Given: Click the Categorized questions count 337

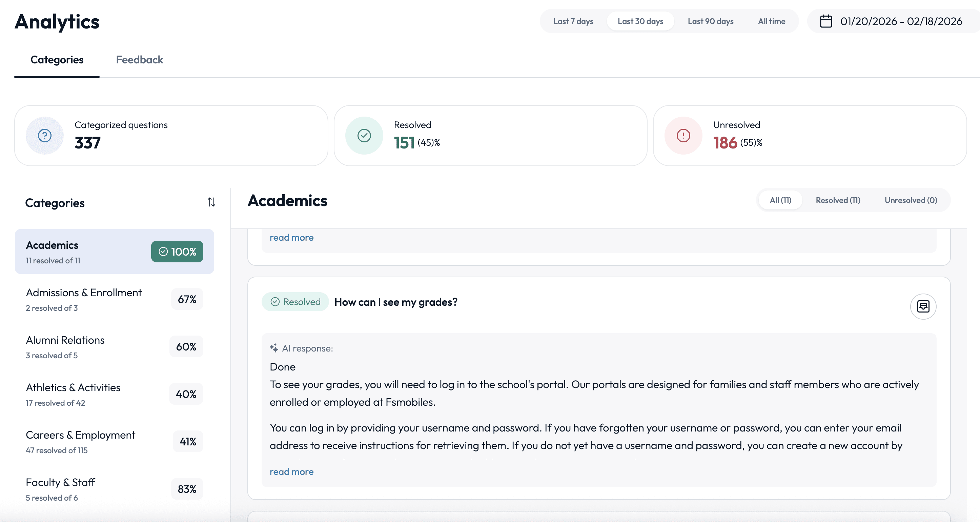Looking at the screenshot, I should tap(87, 143).
